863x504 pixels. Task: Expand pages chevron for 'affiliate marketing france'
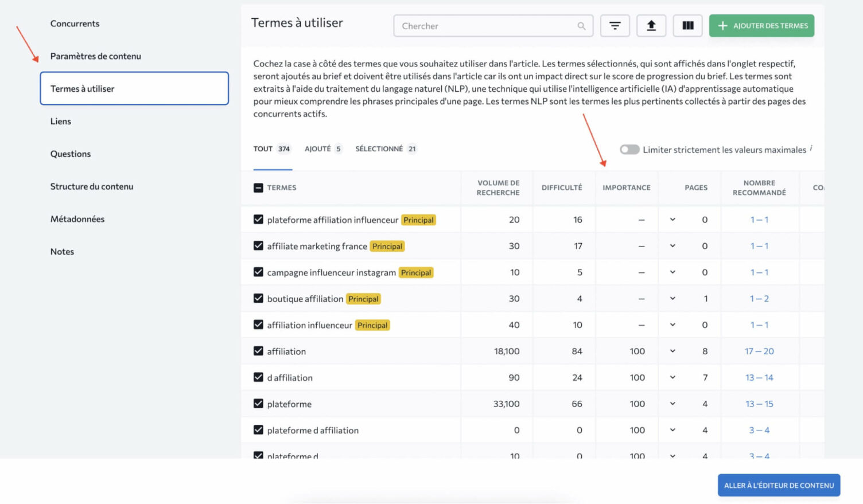tap(672, 246)
